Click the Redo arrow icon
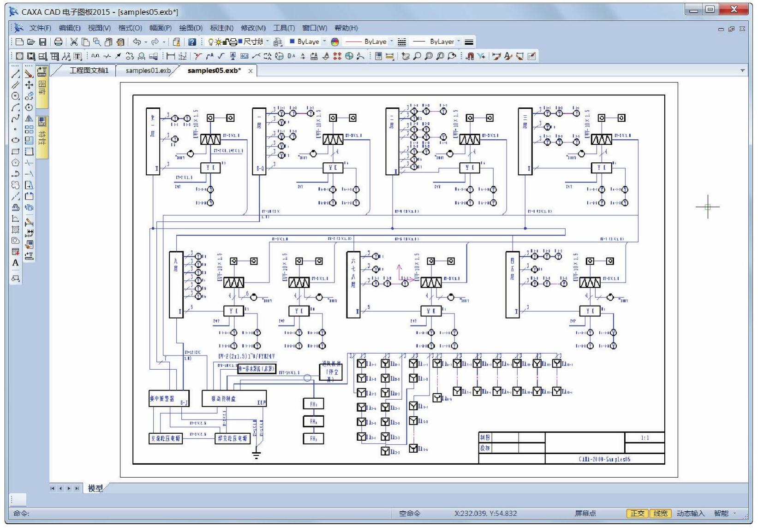The image size is (758, 532). (155, 42)
